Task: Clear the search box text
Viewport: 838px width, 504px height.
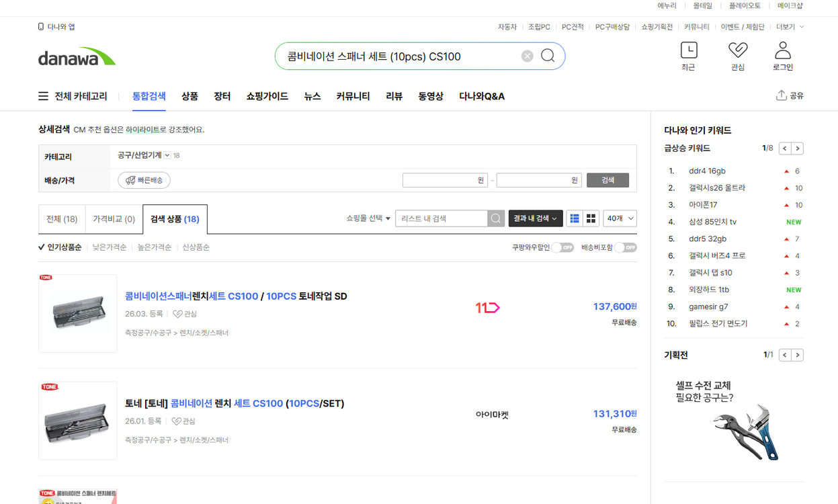Action: pyautogui.click(x=528, y=56)
